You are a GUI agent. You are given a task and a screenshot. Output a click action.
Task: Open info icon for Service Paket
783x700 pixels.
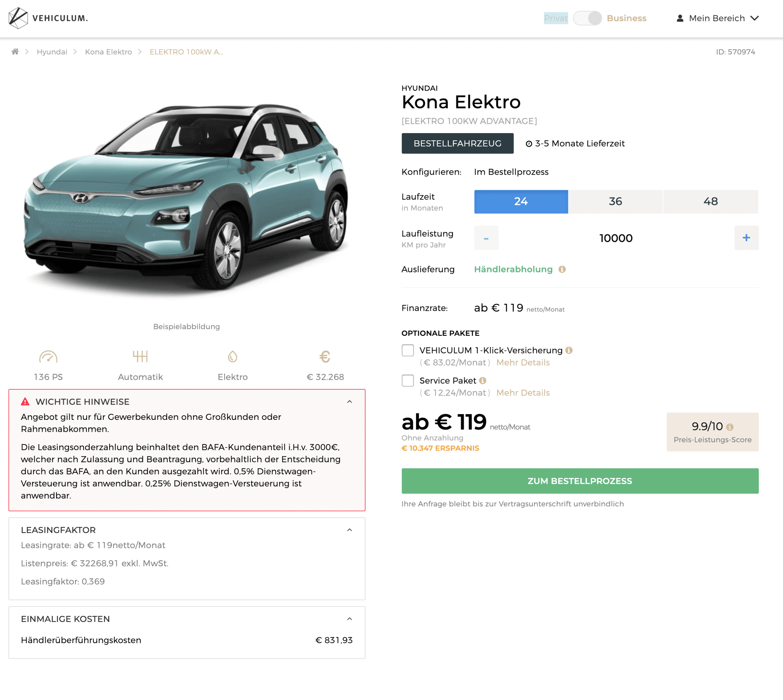[x=483, y=380]
